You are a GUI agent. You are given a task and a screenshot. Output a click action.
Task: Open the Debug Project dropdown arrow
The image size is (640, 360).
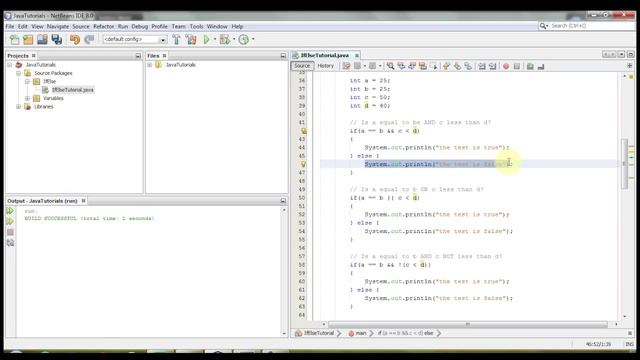[234, 39]
